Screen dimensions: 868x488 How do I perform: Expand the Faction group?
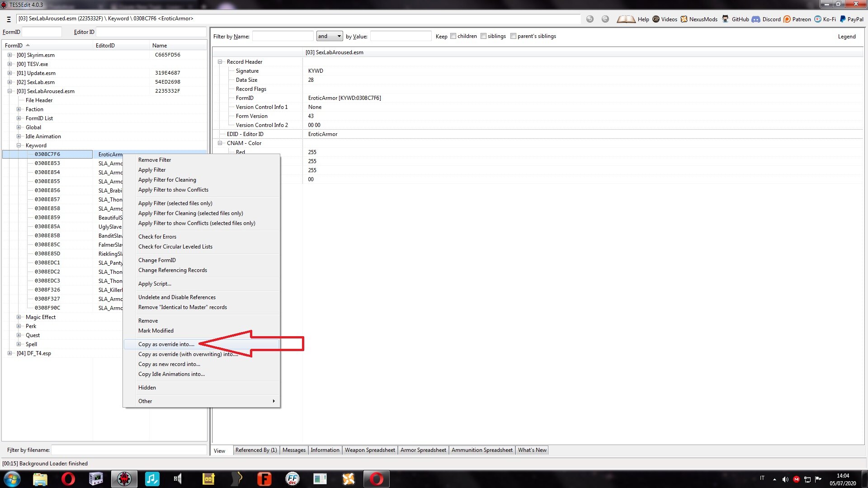click(x=19, y=109)
